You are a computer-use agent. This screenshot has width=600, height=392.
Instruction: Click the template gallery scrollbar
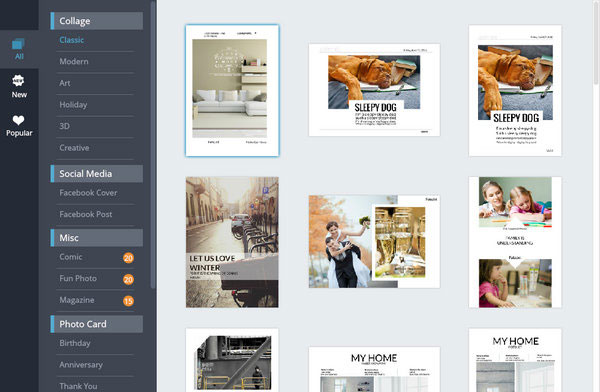(596, 42)
